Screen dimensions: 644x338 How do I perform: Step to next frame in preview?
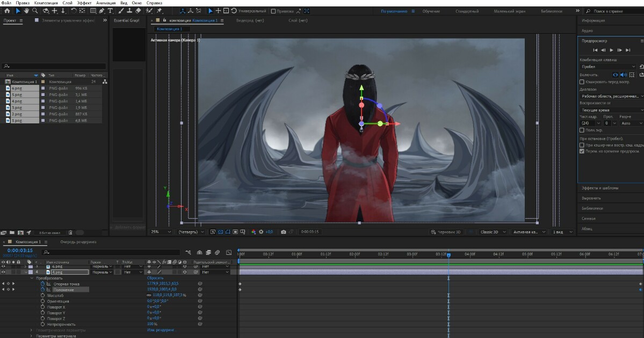[x=620, y=50]
